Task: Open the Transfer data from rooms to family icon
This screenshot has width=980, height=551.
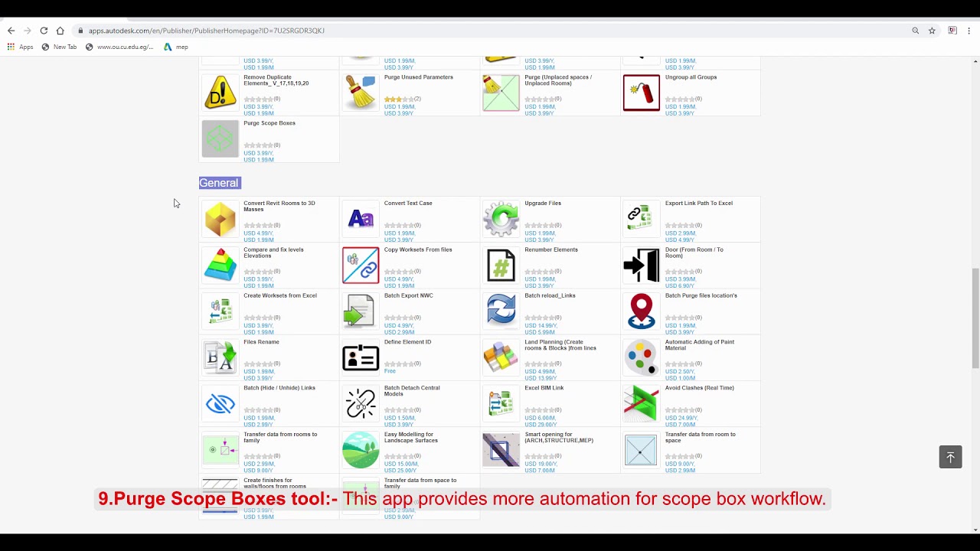Action: click(x=220, y=450)
